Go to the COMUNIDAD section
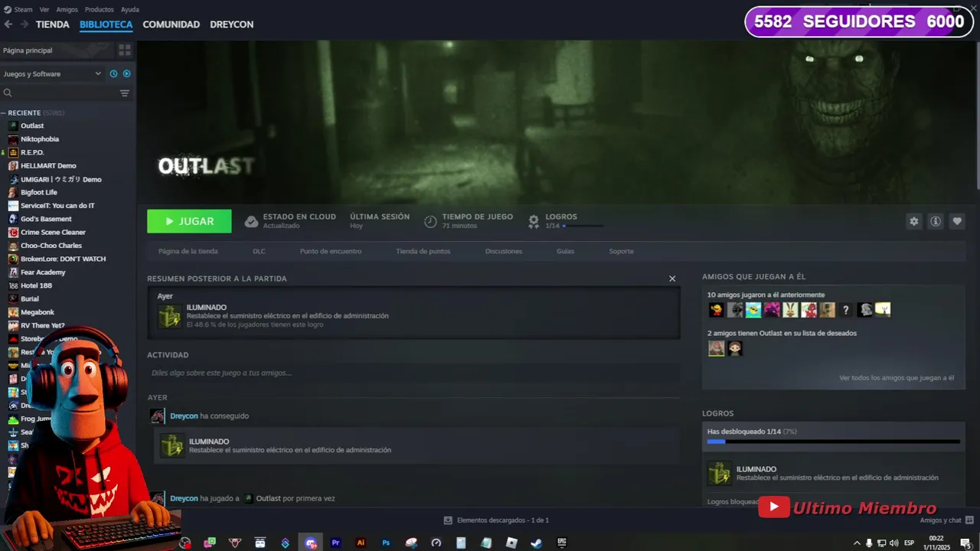980x551 pixels. point(171,24)
